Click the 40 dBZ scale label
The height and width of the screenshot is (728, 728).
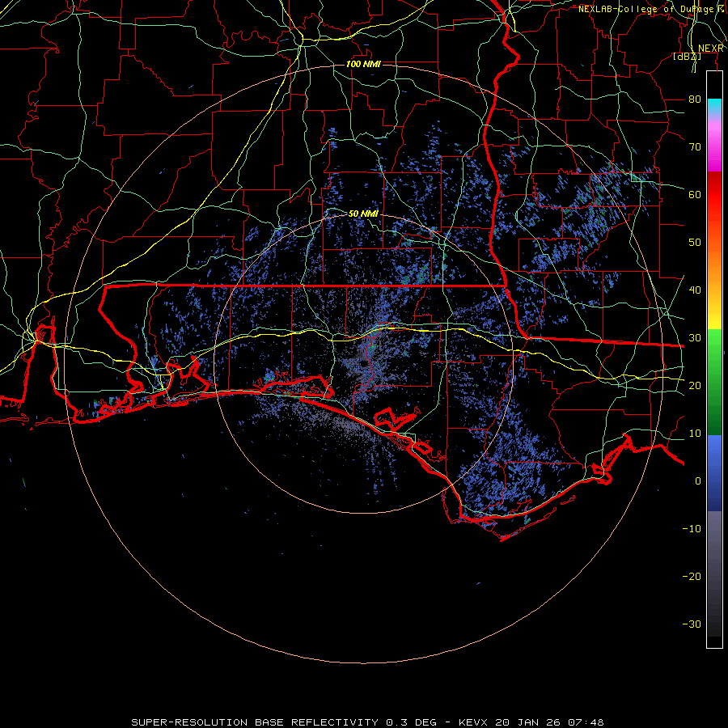(695, 290)
